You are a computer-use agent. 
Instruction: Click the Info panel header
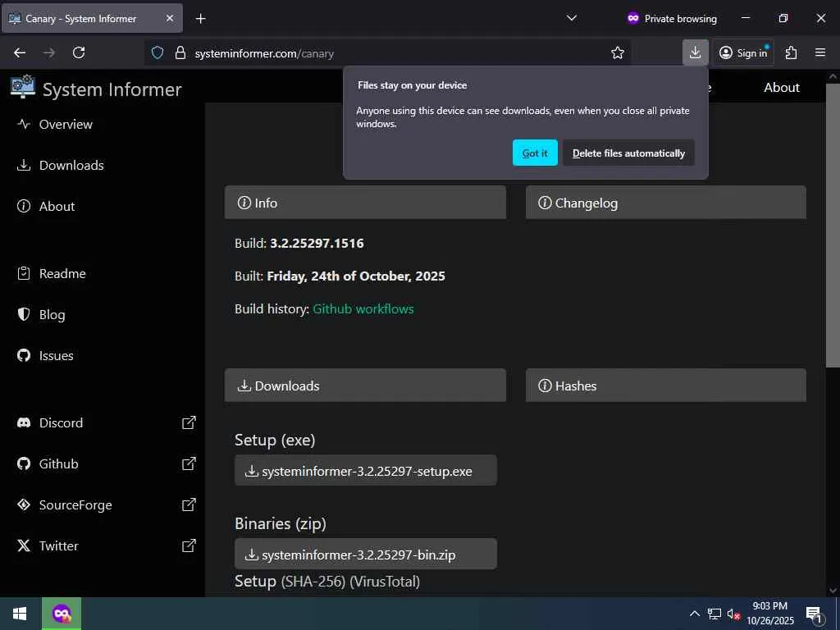tap(365, 203)
